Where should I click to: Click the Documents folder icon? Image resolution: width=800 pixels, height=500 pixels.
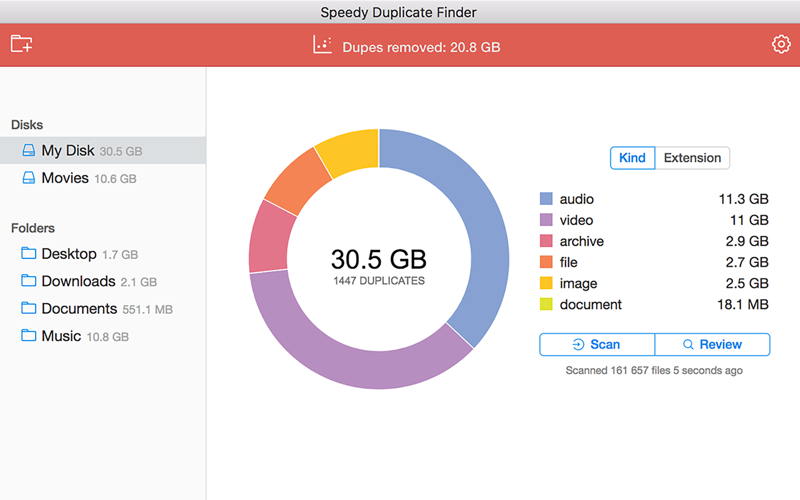click(x=29, y=308)
